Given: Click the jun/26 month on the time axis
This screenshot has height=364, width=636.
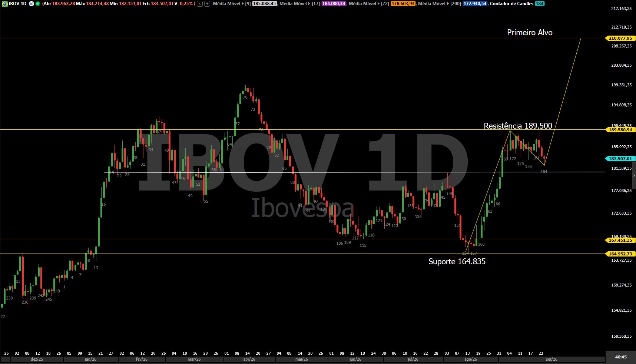Looking at the screenshot, I should [355, 360].
